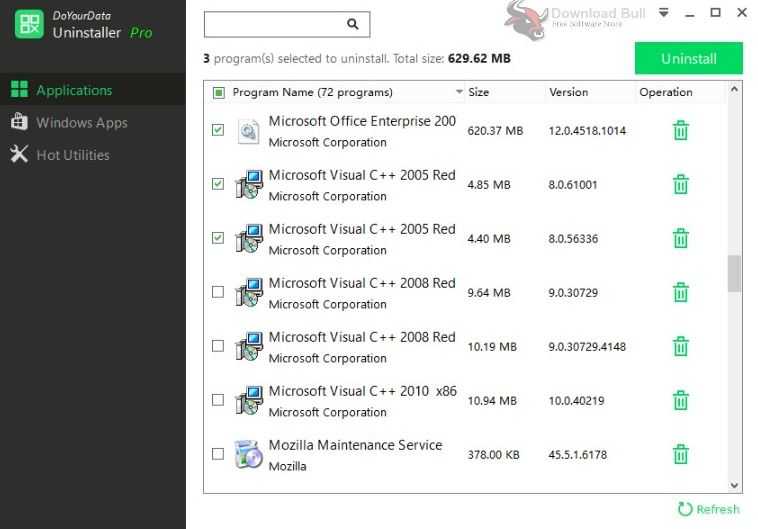Check the Visual C++ 2010 x86 checkbox

coord(218,400)
